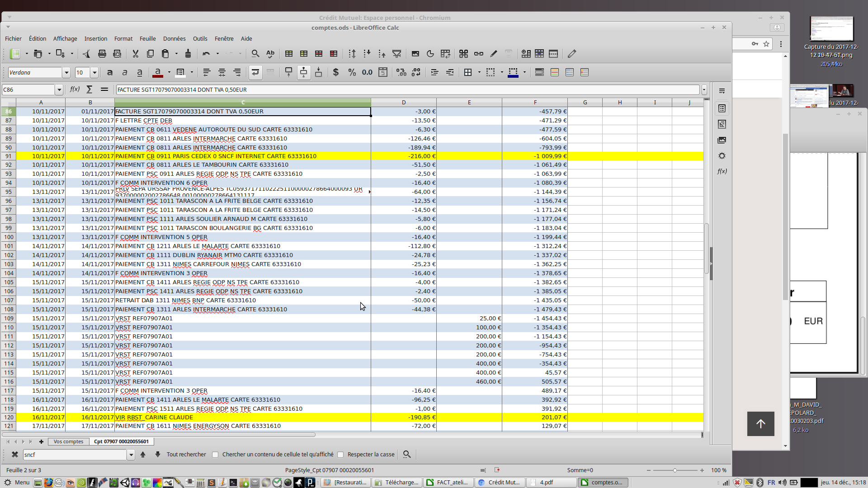The height and width of the screenshot is (488, 868).
Task: Click the Print icon in toolbar
Action: tap(102, 54)
